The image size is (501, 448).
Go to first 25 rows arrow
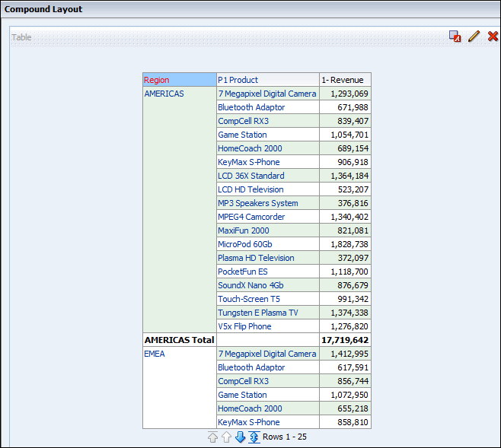[x=212, y=437]
